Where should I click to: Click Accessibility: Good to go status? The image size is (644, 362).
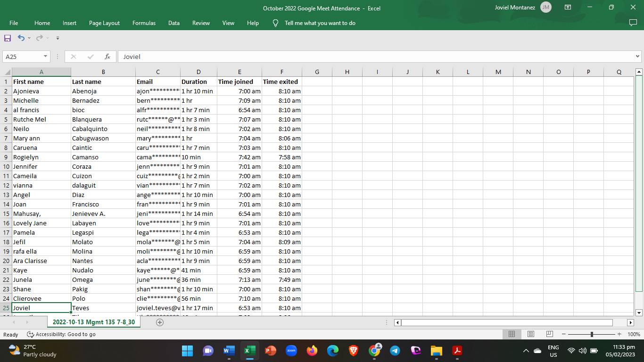(x=61, y=334)
